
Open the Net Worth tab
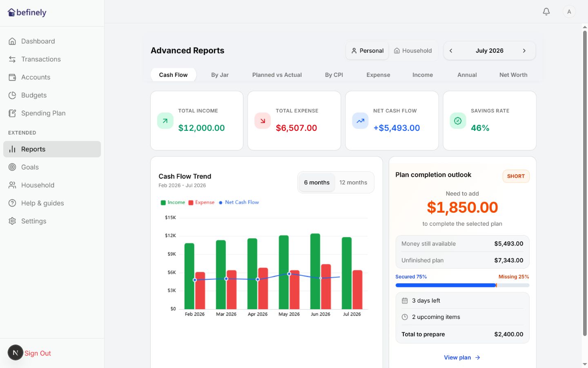point(513,75)
